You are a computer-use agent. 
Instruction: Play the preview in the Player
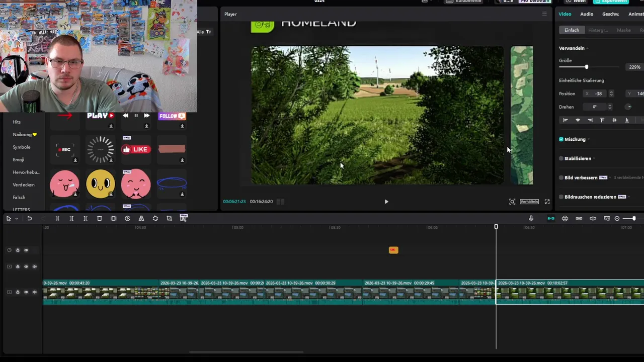pos(386,202)
